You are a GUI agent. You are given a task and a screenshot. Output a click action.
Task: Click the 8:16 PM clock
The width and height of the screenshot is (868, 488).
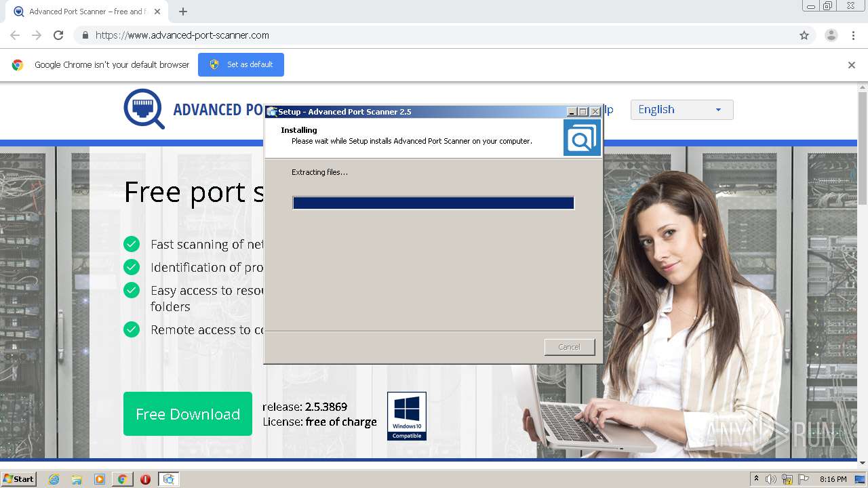833,479
